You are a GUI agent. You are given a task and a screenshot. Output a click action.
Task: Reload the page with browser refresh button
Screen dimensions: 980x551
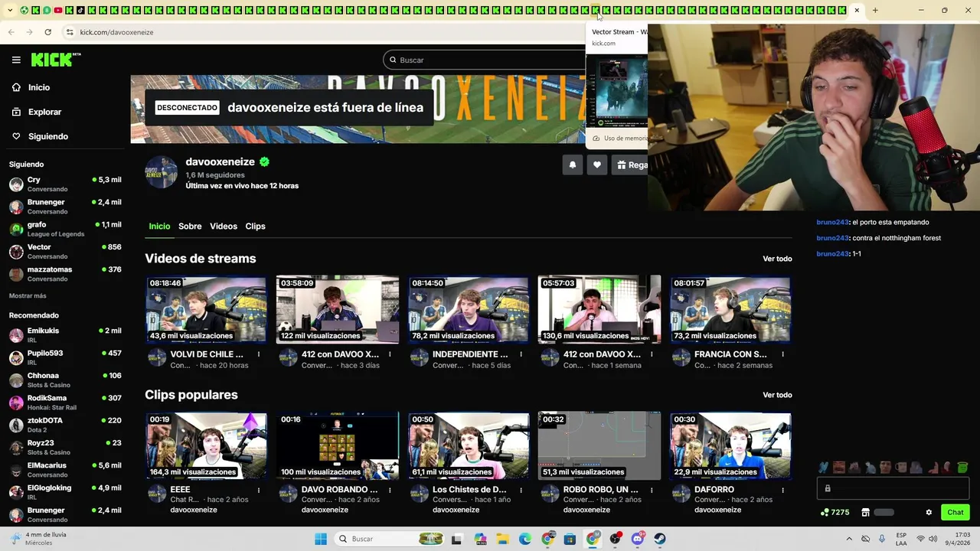[x=47, y=32]
